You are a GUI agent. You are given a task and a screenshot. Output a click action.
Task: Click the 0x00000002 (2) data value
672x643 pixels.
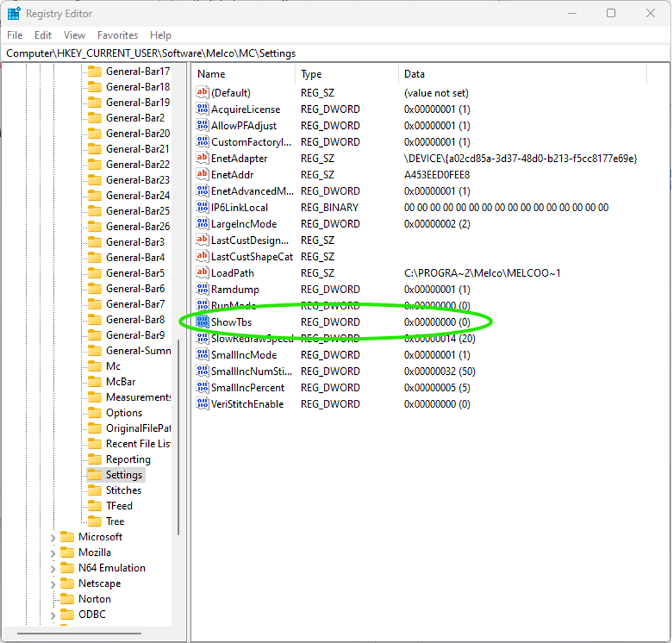click(437, 223)
